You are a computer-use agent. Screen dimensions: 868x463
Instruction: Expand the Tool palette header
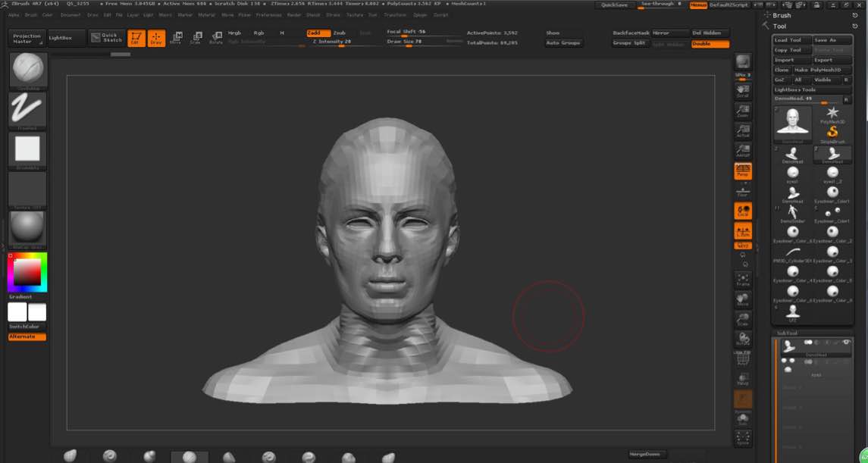779,27
